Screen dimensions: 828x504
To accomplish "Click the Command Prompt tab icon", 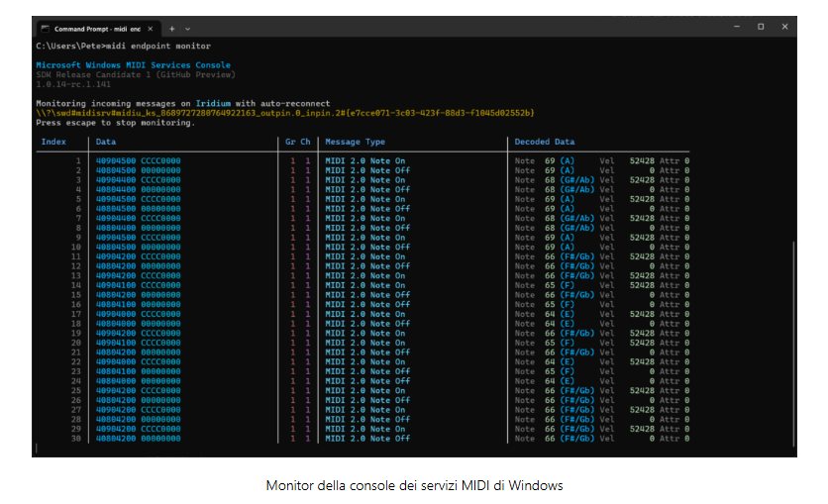I will [46, 29].
